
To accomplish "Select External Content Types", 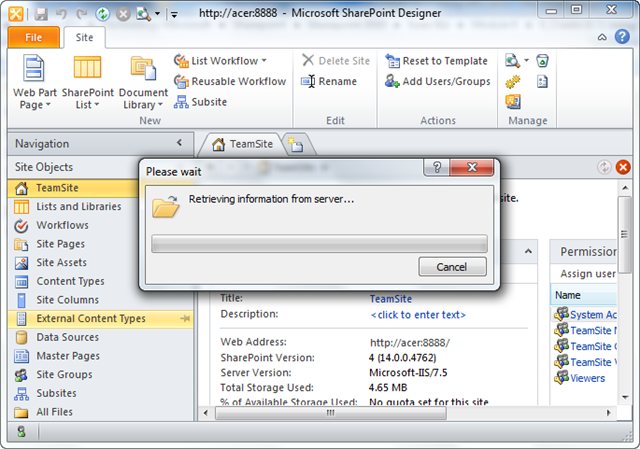I will click(100, 319).
